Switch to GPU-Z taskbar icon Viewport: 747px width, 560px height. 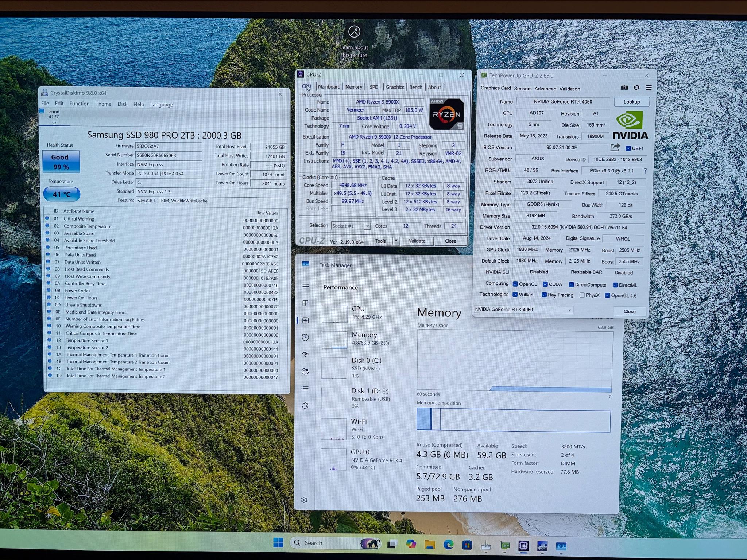[x=505, y=545]
